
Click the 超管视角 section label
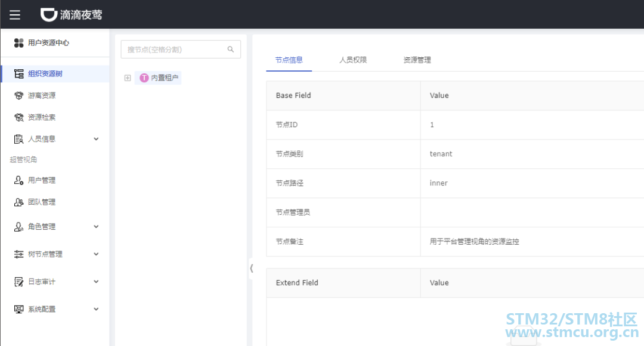click(23, 159)
